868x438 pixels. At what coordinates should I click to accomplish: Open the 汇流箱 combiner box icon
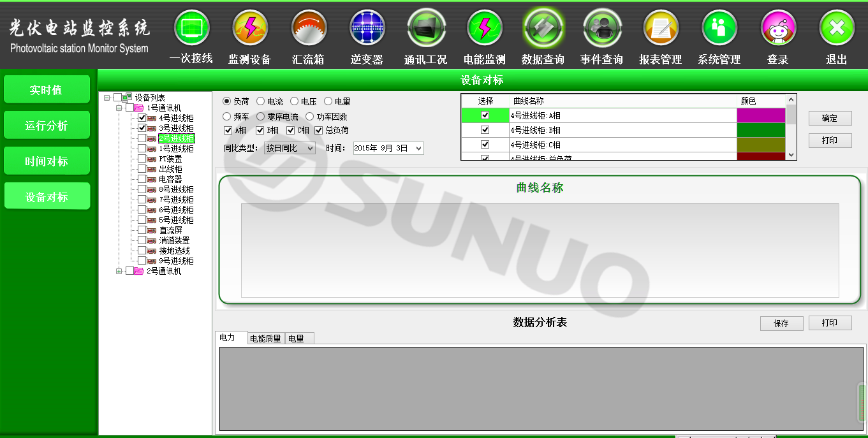[x=309, y=28]
